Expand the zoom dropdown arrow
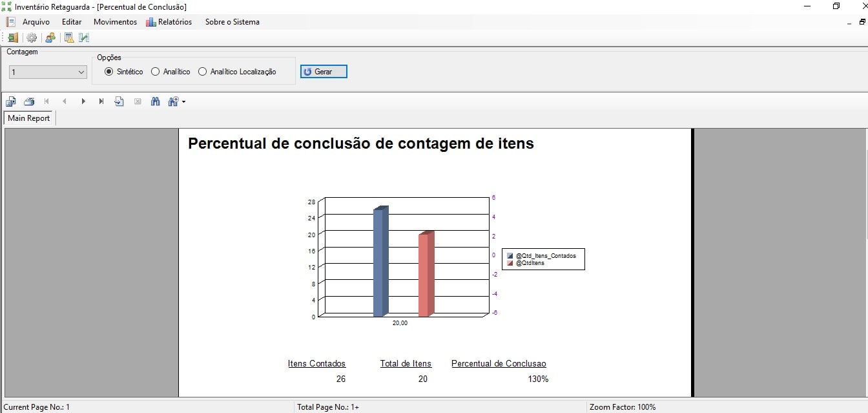Viewport: 868px width, 413px height. pyautogui.click(x=183, y=102)
